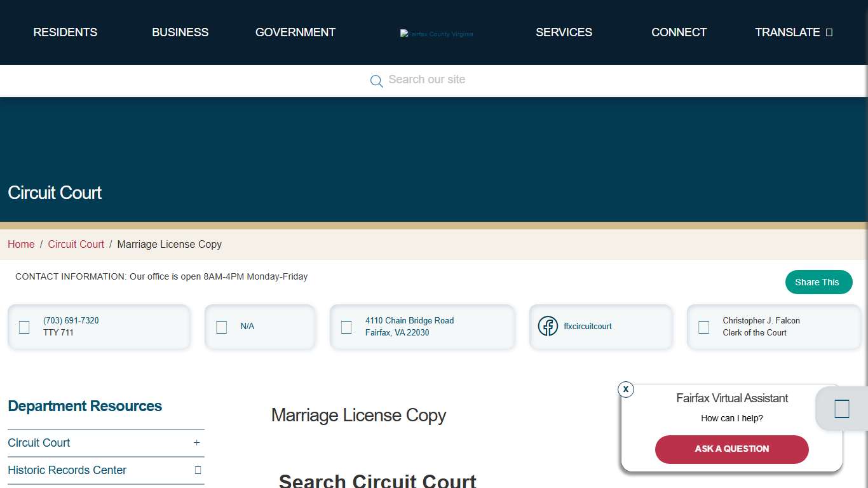
Task: Open the Fairfax County Virginia logo
Action: [x=437, y=34]
